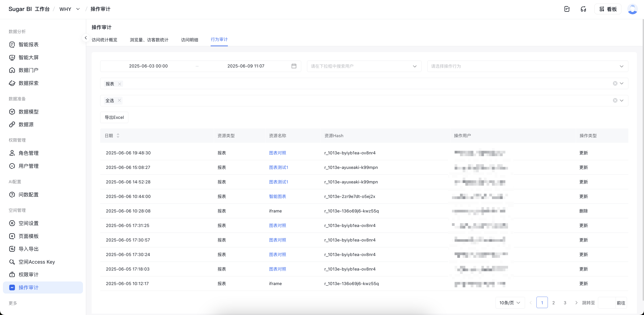Clear the 全选 filter field
644x315 pixels.
tap(615, 101)
